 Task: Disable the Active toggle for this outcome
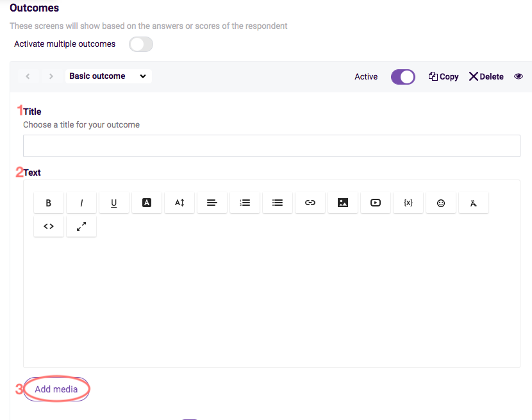tap(403, 76)
